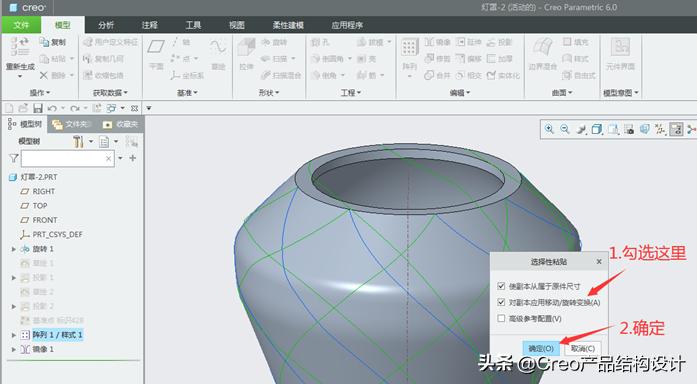Open the Get Data (获取数据) group dropdown
The height and width of the screenshot is (384, 697).
click(110, 92)
